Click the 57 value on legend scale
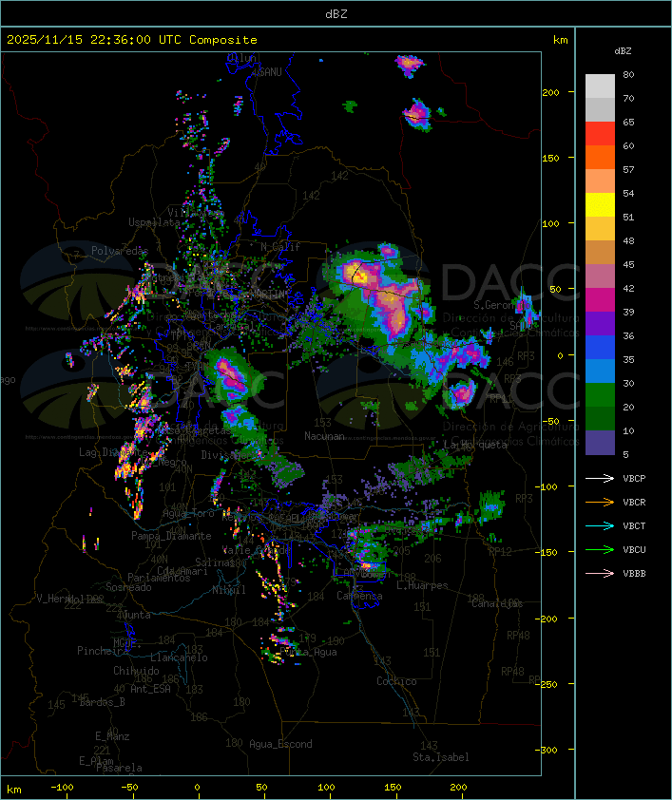Screen dimensions: 672x800 point(628,169)
